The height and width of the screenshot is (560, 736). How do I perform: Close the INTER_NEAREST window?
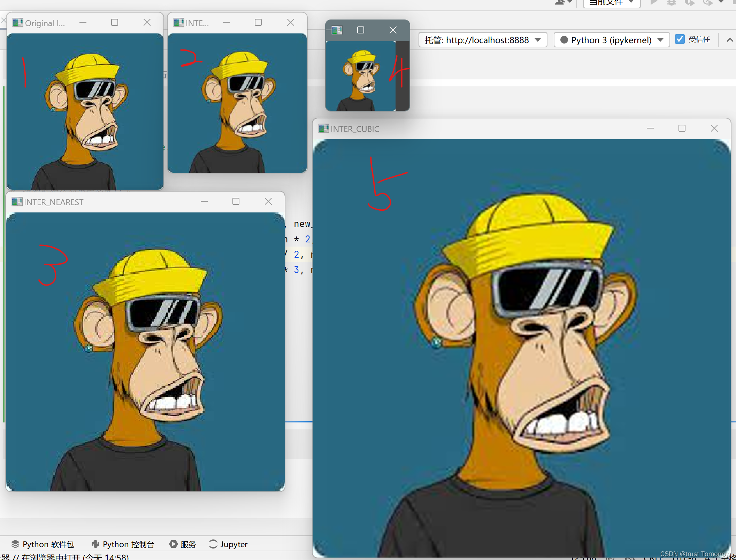[268, 201]
